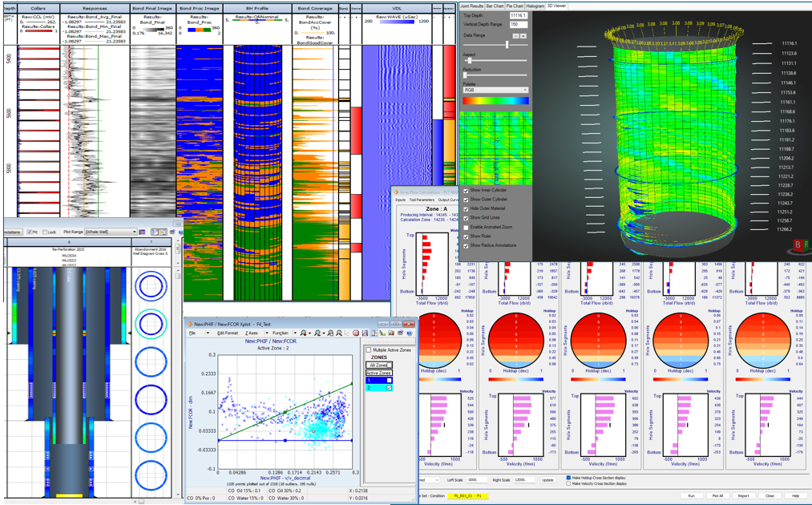Click the Plot All button

click(717, 495)
